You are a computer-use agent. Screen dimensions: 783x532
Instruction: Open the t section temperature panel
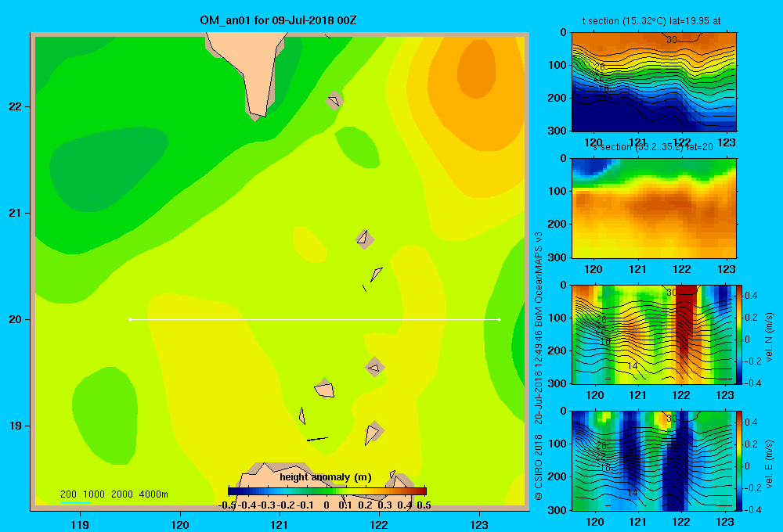pyautogui.click(x=654, y=82)
